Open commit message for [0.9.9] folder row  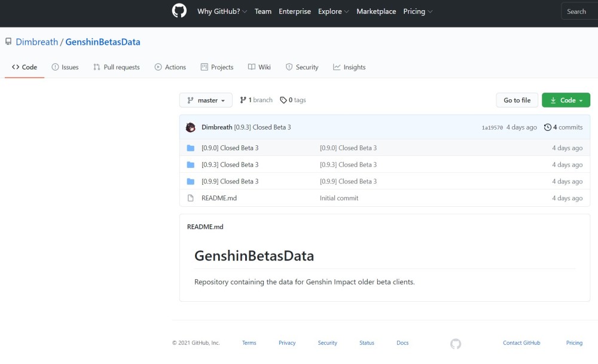point(348,182)
